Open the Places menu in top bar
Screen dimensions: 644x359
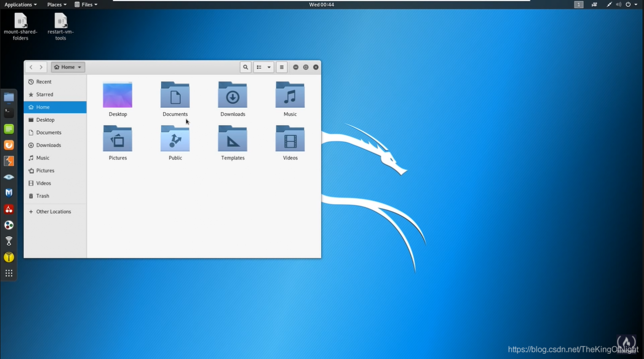coord(56,5)
